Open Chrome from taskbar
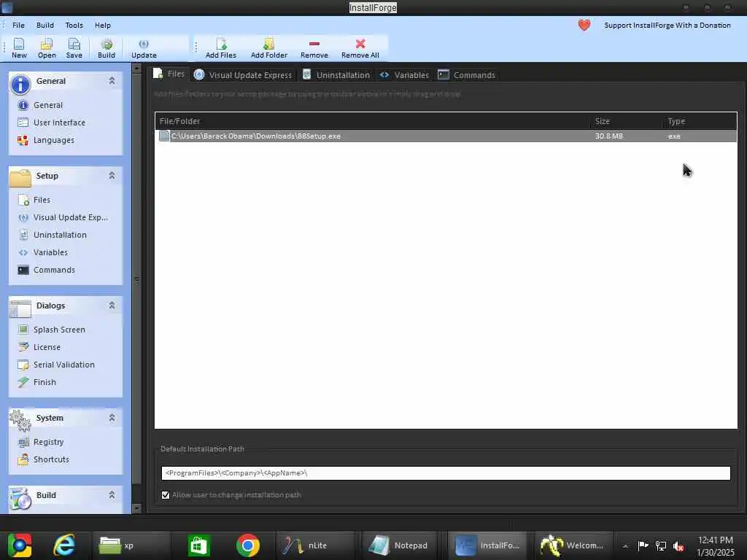The height and width of the screenshot is (560, 747). click(x=248, y=545)
